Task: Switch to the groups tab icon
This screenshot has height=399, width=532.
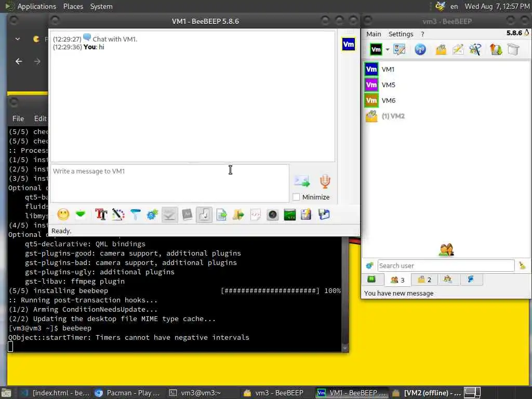Action: coord(447,279)
